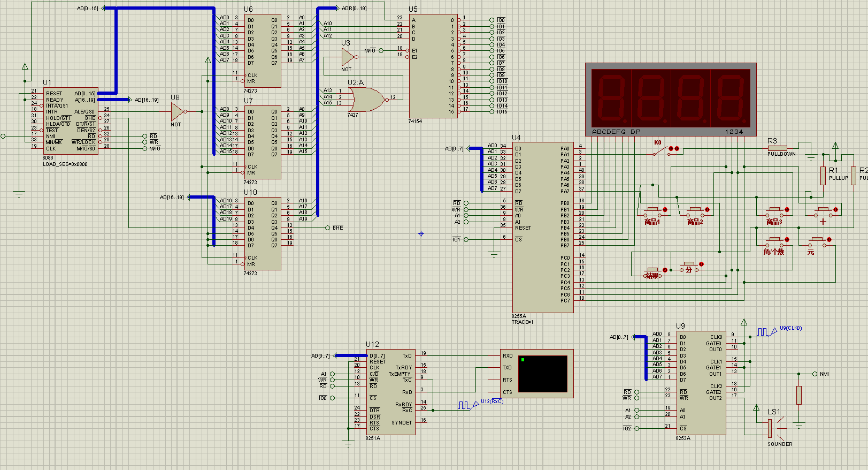Select the LS1 sounder speaker
This screenshot has width=868, height=470.
pos(777,428)
